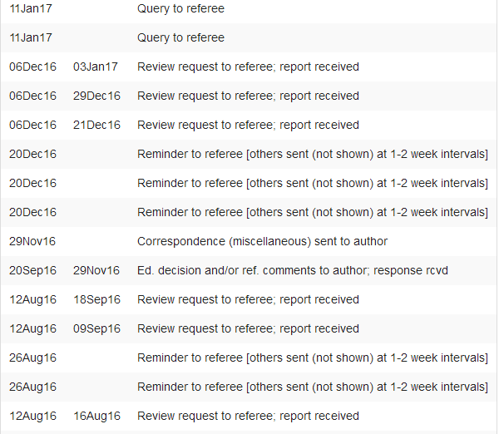Click 29Nov16 response date in Ed. decision row
Viewport: 504px width, 434px height.
click(96, 270)
